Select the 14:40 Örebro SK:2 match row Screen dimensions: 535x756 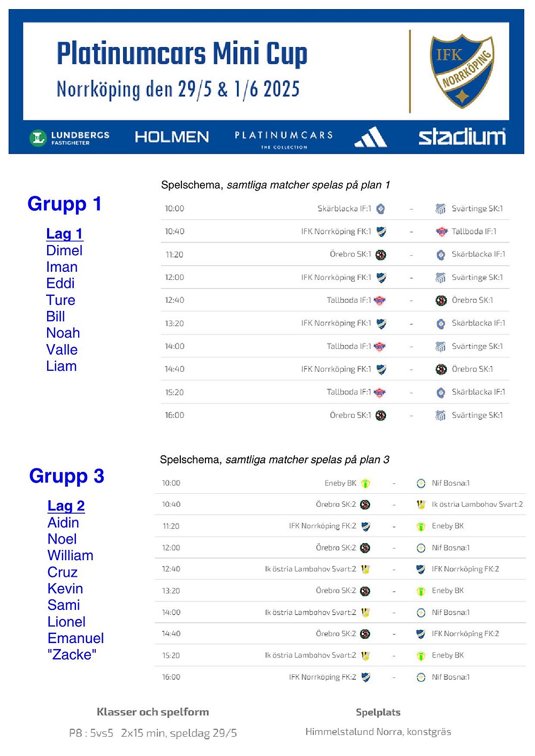pyautogui.click(x=340, y=633)
